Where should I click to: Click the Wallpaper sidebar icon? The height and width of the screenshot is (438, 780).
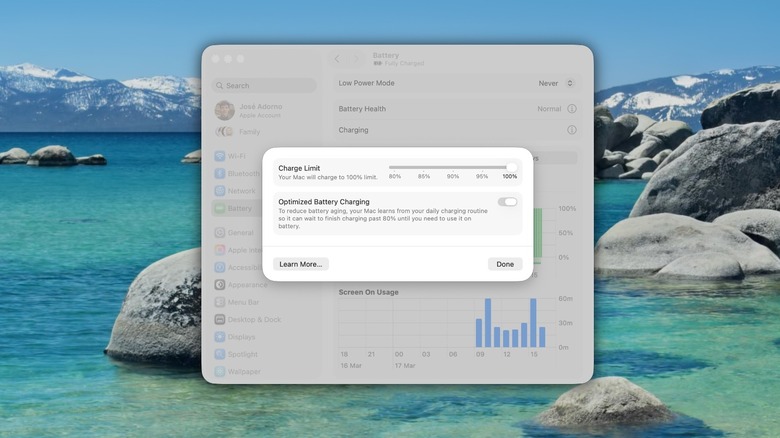220,371
